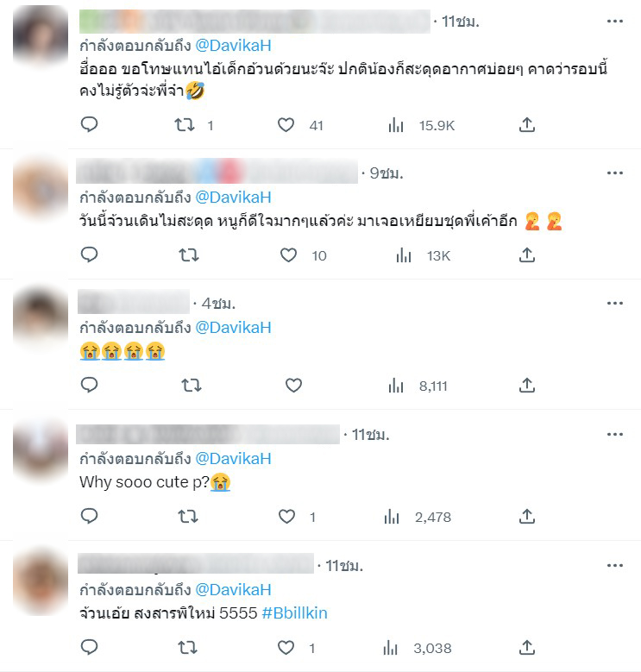
Task: Reply to the tweet with 13K views
Action: (x=89, y=255)
